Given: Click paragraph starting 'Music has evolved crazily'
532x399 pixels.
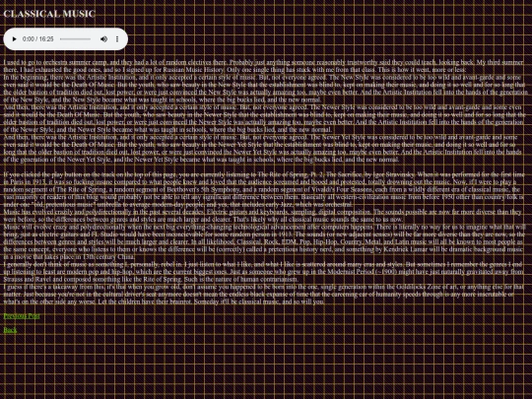Looking at the screenshot, I should 262,216.
